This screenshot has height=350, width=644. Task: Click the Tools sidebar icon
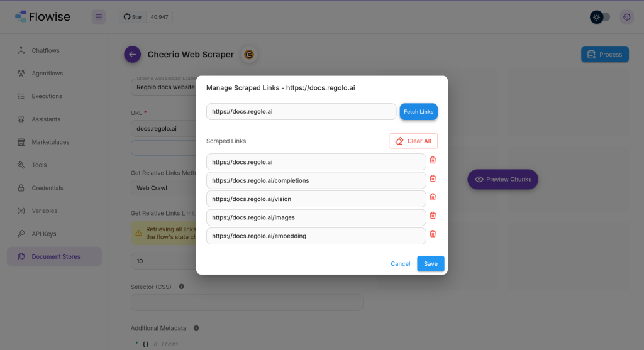[21, 165]
